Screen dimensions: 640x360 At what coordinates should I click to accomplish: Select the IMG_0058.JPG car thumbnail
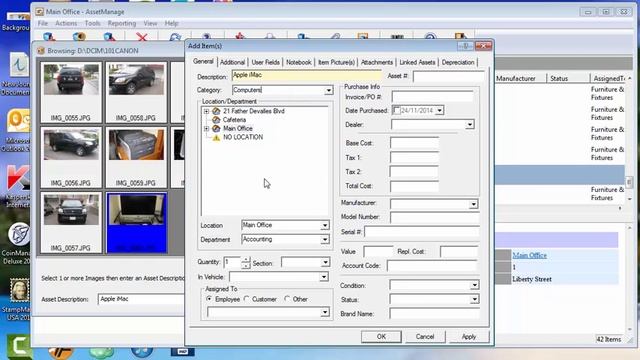pyautogui.click(x=136, y=93)
